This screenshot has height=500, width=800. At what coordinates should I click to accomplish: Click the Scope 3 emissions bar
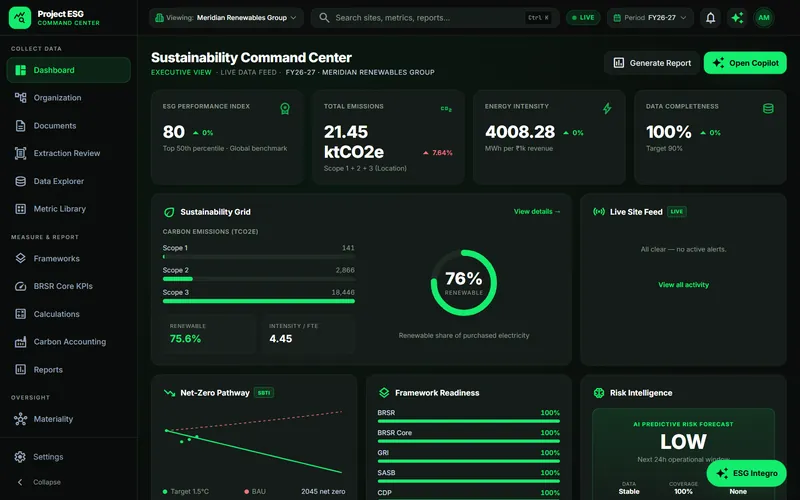[x=259, y=301]
